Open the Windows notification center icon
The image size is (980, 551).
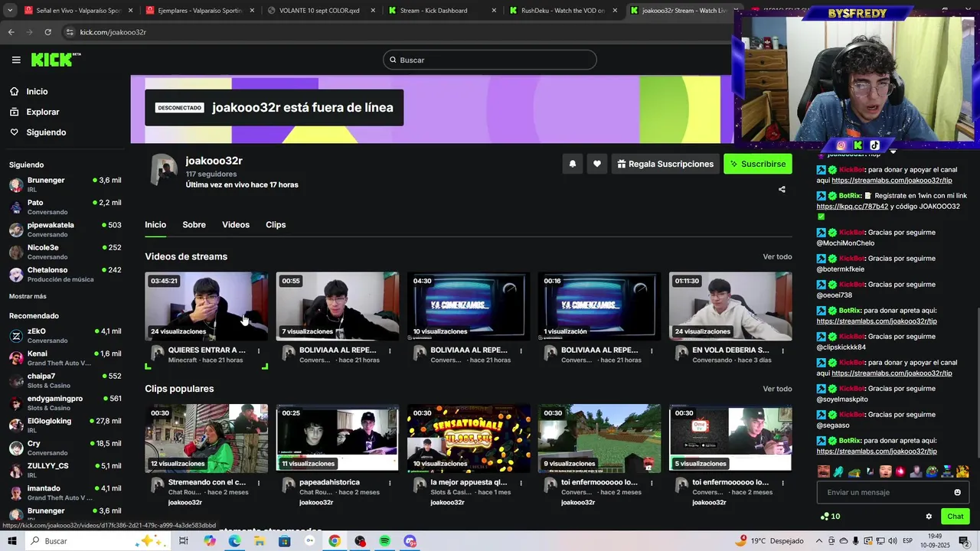pos(964,541)
